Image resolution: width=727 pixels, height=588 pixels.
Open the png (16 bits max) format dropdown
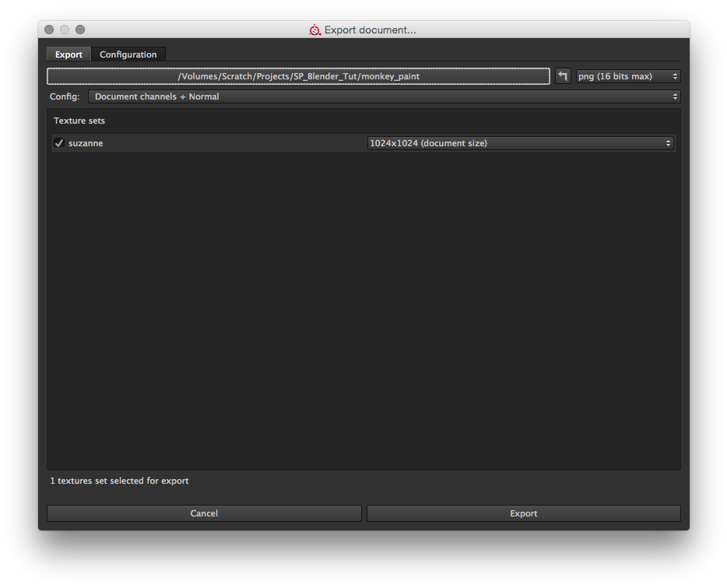pyautogui.click(x=627, y=76)
